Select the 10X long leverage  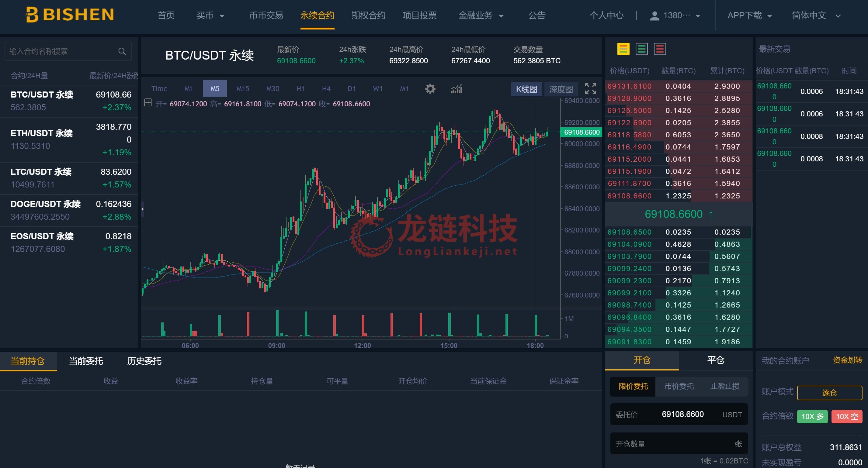pyautogui.click(x=812, y=416)
